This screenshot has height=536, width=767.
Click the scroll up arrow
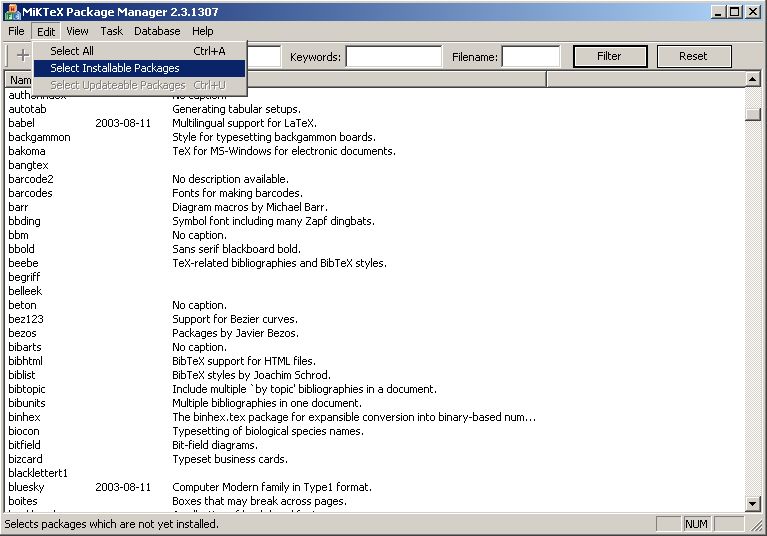(x=752, y=79)
